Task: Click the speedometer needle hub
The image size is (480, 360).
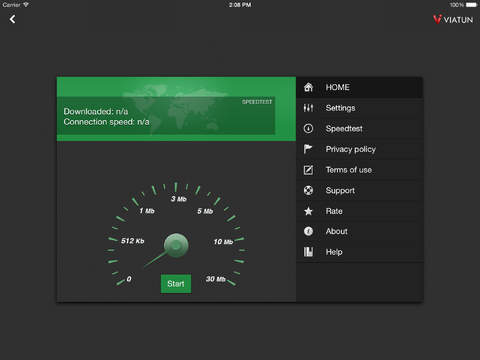Action: click(x=176, y=246)
